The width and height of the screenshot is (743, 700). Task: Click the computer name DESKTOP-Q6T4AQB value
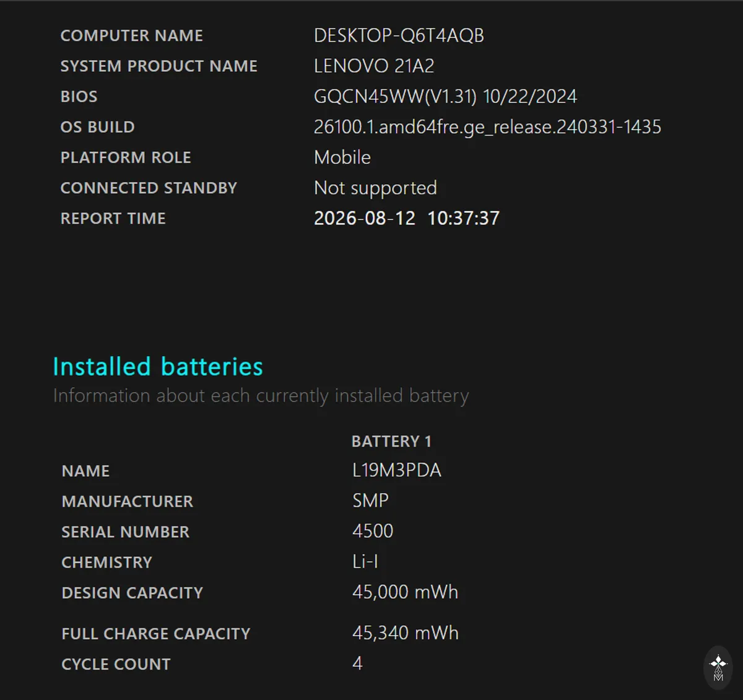point(399,35)
